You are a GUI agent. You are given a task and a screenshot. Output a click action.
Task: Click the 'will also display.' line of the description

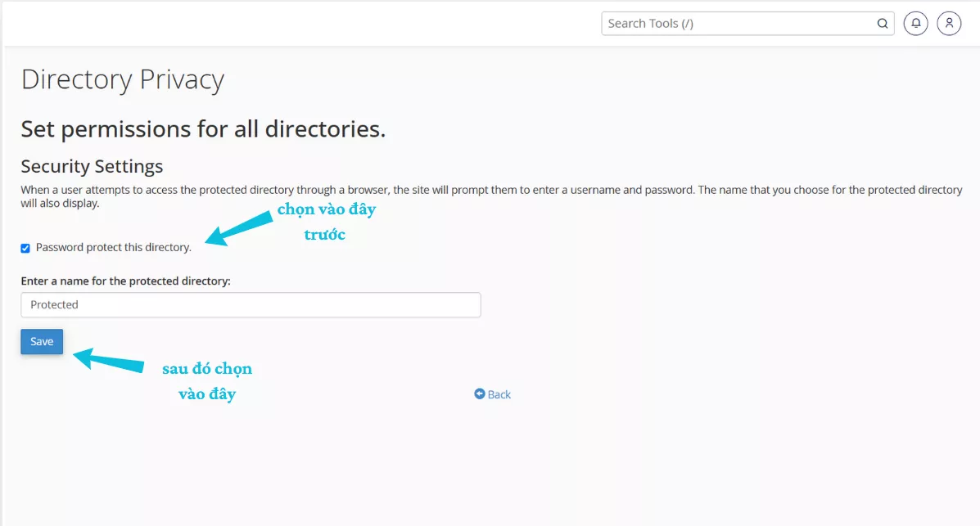tap(60, 204)
